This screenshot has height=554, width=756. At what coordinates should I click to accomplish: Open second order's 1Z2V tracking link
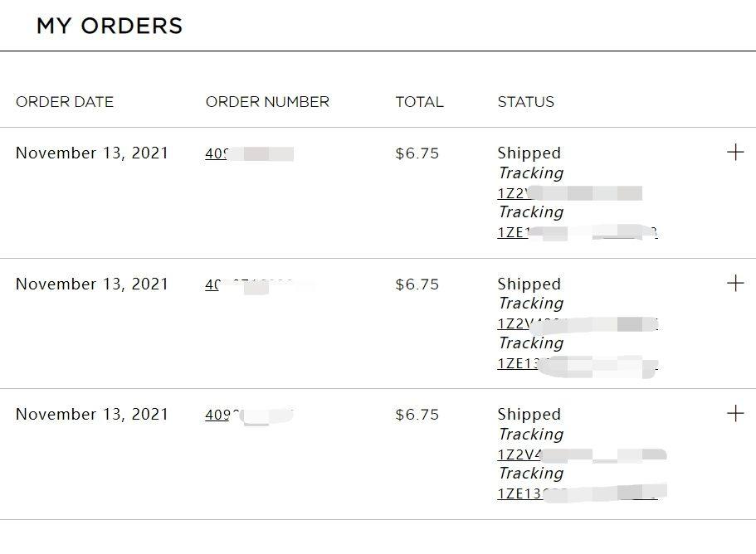click(578, 324)
